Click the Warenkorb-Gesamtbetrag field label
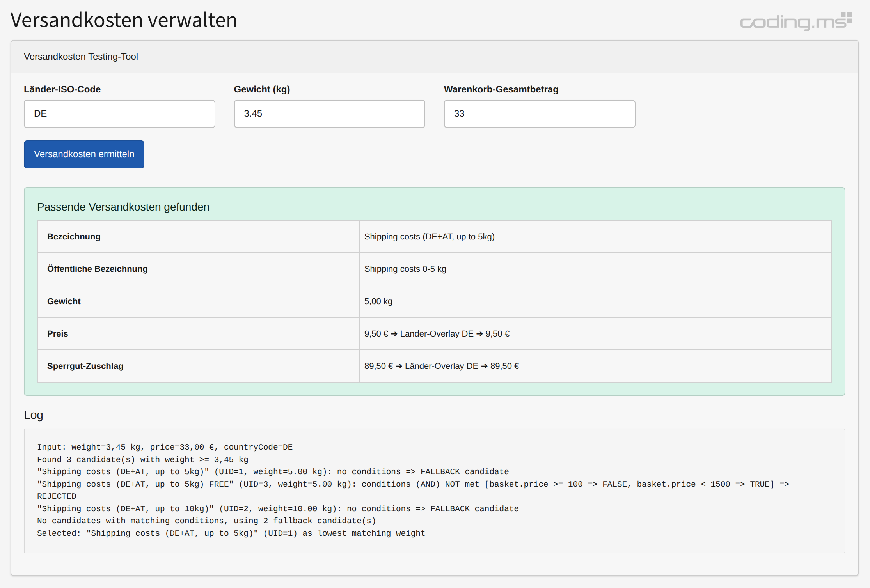This screenshot has width=870, height=588. tap(501, 89)
